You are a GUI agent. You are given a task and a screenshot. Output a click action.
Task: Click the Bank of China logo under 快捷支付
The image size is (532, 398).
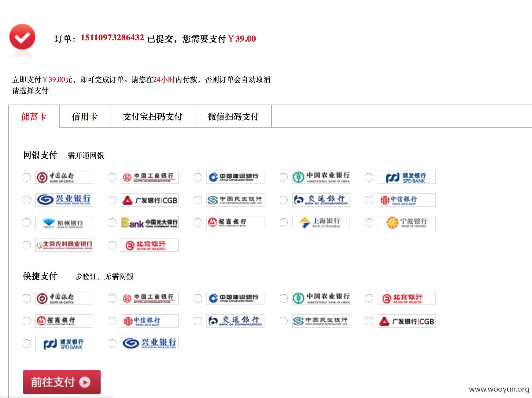64,298
